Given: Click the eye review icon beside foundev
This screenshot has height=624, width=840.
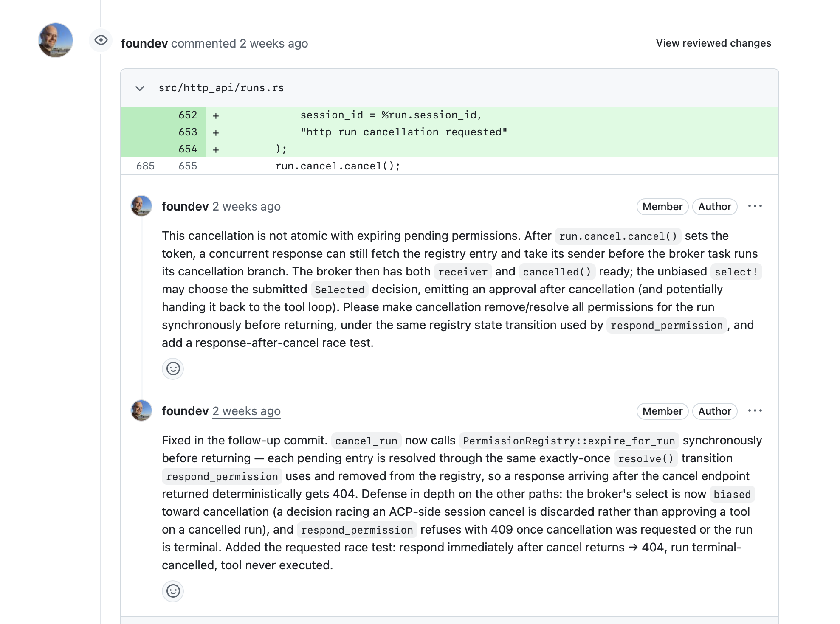Looking at the screenshot, I should pos(101,40).
